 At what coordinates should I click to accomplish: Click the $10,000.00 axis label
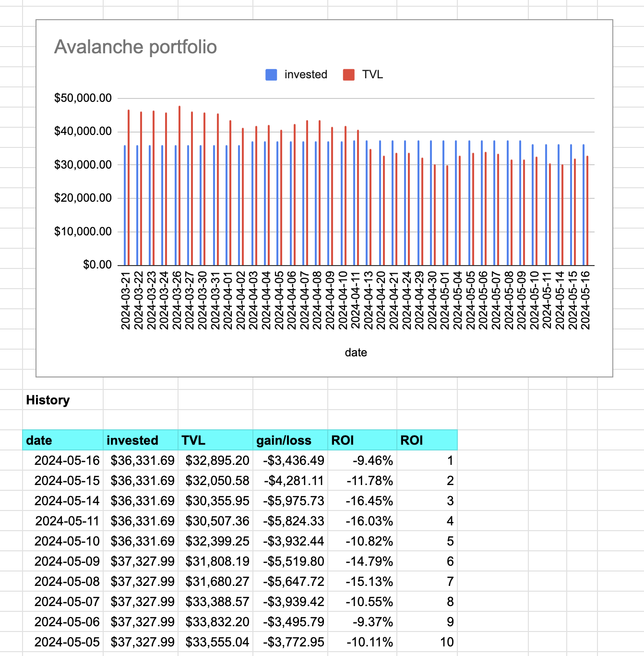pos(83,231)
